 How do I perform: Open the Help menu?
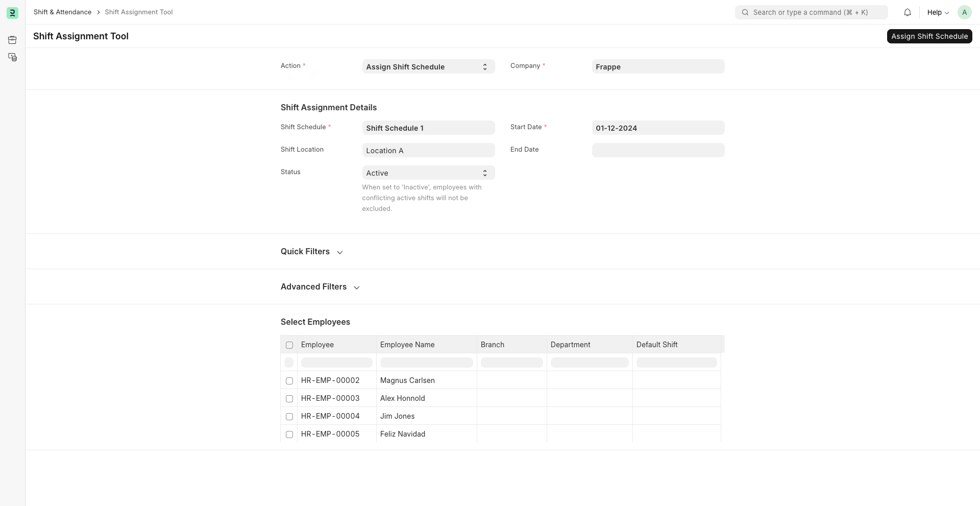coord(937,12)
